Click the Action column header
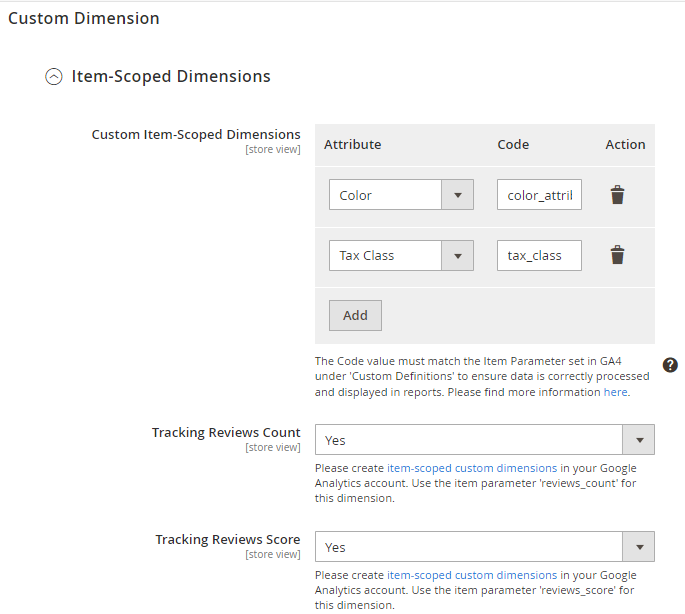This screenshot has width=685, height=614. click(625, 145)
